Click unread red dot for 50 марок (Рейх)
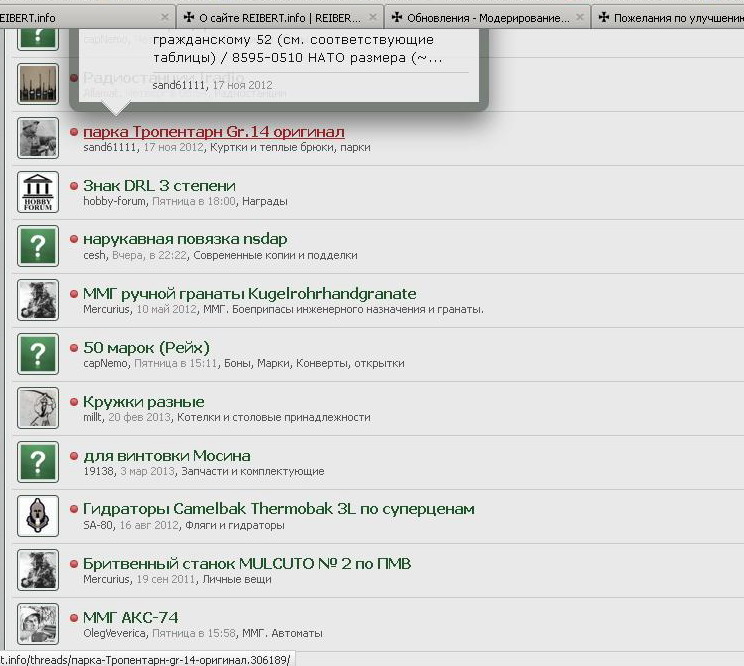Viewport: 744px width, 666px height. click(74, 348)
